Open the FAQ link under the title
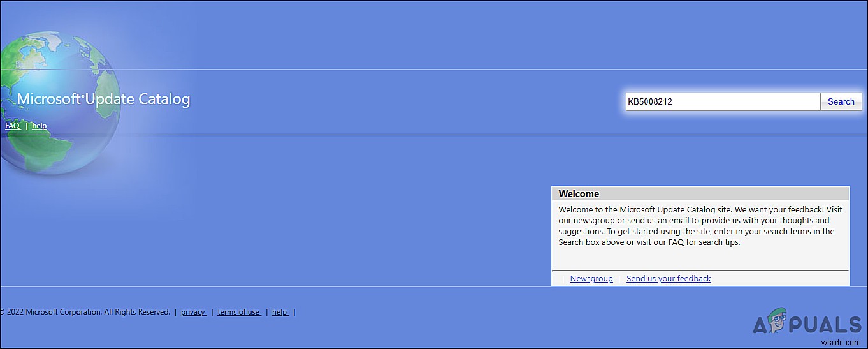Image resolution: width=868 pixels, height=349 pixels. [x=13, y=126]
